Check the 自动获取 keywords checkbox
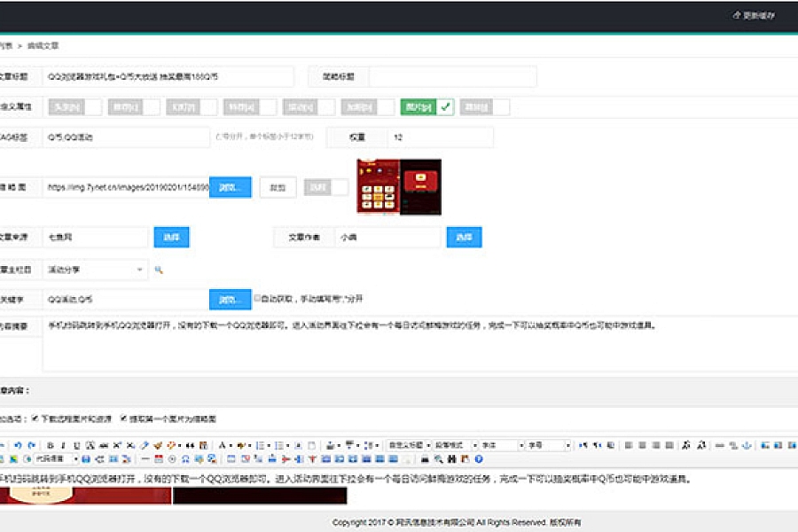 [257, 298]
